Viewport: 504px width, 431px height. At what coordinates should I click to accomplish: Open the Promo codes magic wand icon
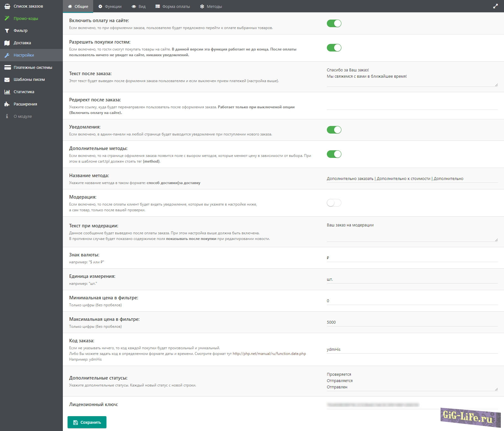pos(7,19)
